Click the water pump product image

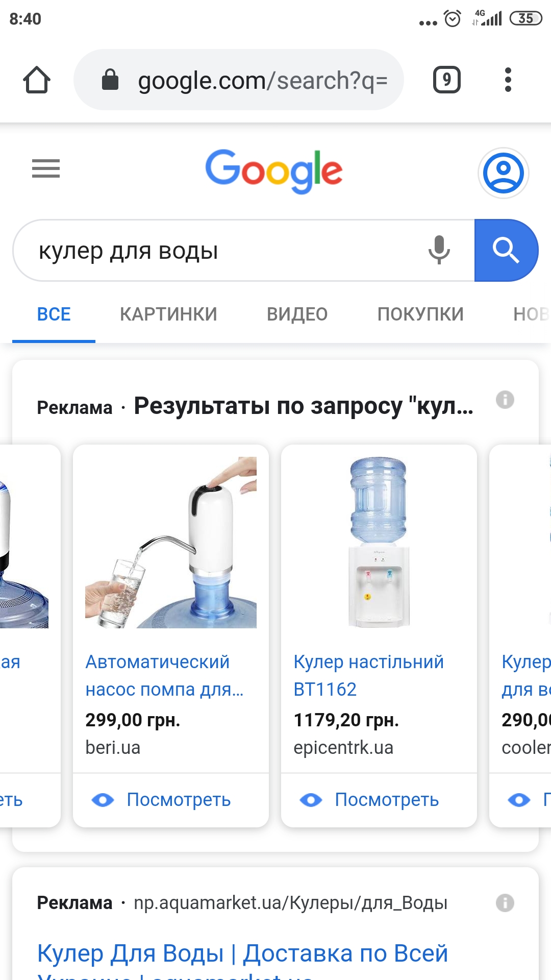[171, 542]
